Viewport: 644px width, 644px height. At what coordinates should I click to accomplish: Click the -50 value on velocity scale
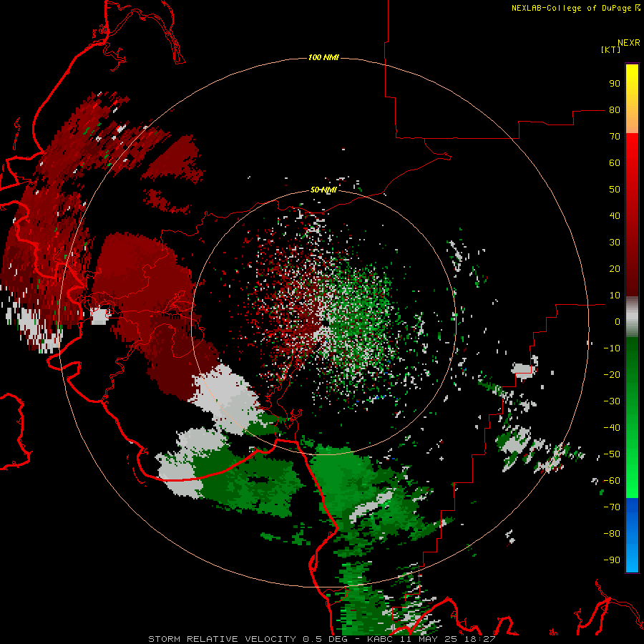[612, 454]
